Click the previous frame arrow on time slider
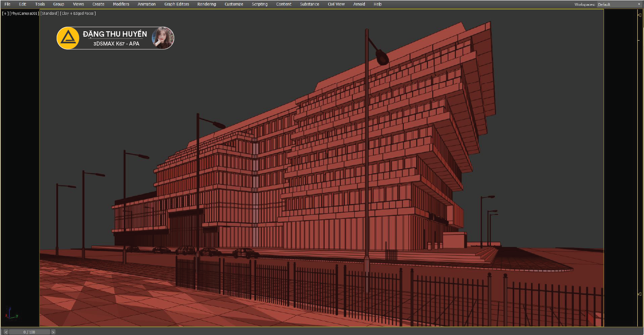 6,332
